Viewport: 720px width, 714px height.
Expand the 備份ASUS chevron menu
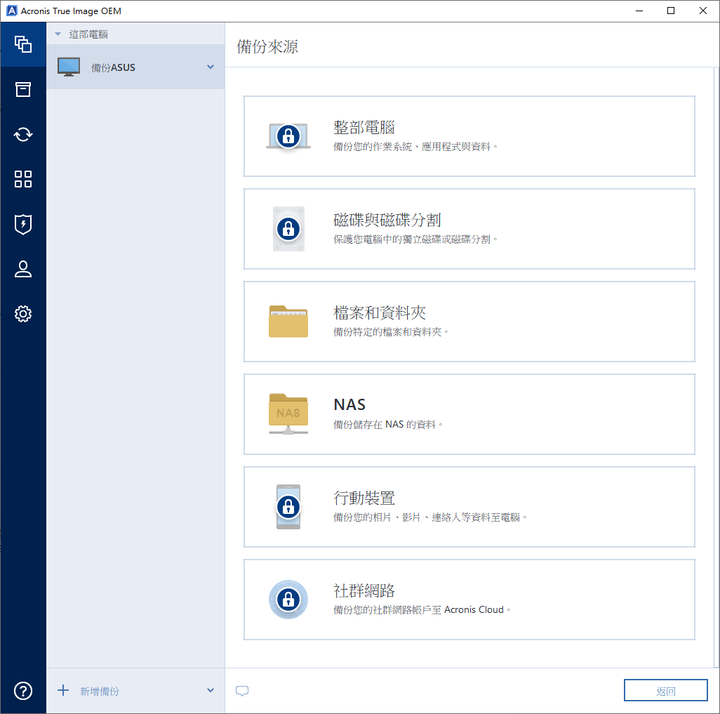coord(210,67)
